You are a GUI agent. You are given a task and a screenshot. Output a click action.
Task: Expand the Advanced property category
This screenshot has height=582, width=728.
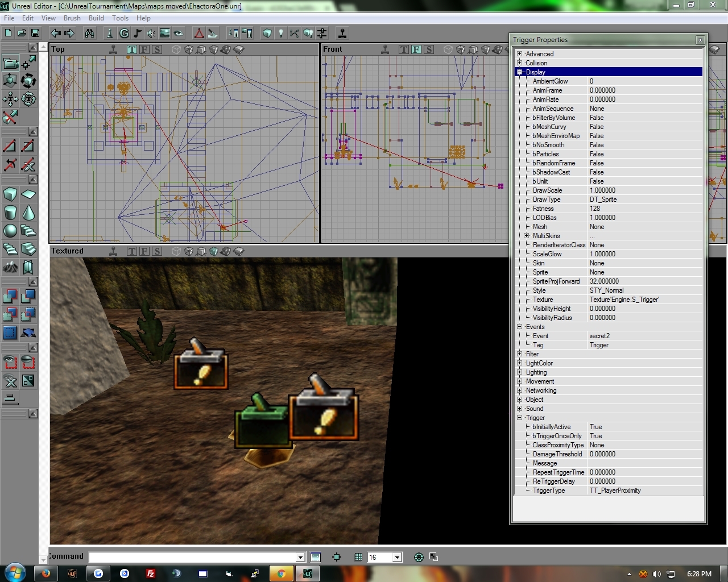pyautogui.click(x=519, y=54)
